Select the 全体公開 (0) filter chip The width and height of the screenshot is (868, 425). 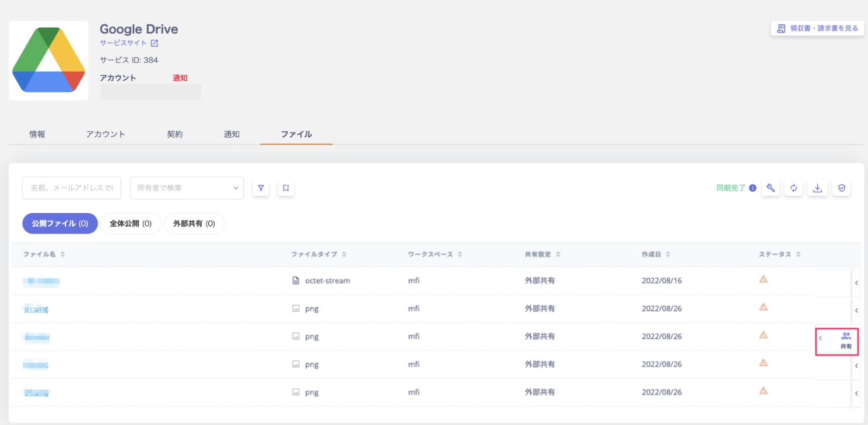tap(130, 224)
